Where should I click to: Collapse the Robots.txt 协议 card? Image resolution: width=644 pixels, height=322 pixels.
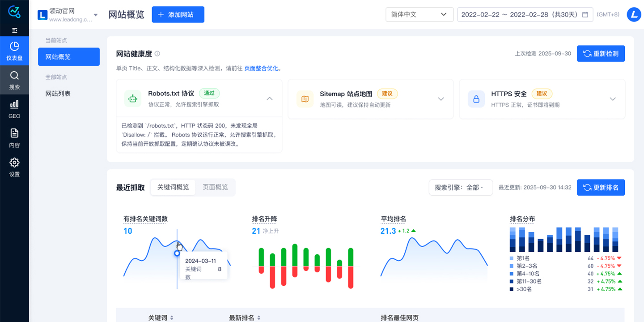tap(270, 99)
